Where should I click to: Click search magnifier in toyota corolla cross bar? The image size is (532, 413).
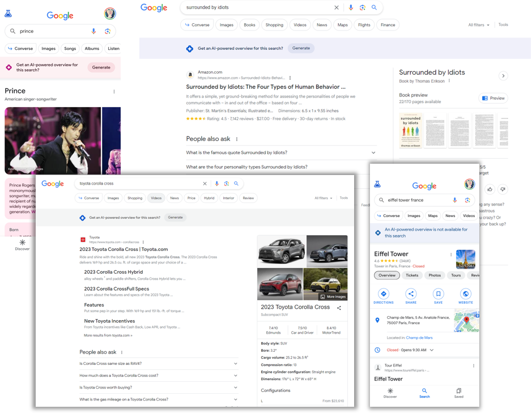click(236, 184)
